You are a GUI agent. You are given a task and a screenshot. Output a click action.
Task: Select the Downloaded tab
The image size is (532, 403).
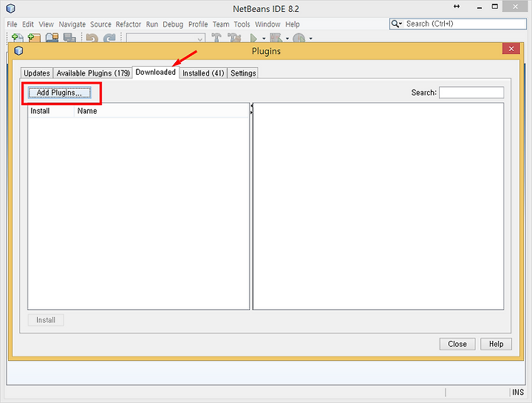coord(155,72)
